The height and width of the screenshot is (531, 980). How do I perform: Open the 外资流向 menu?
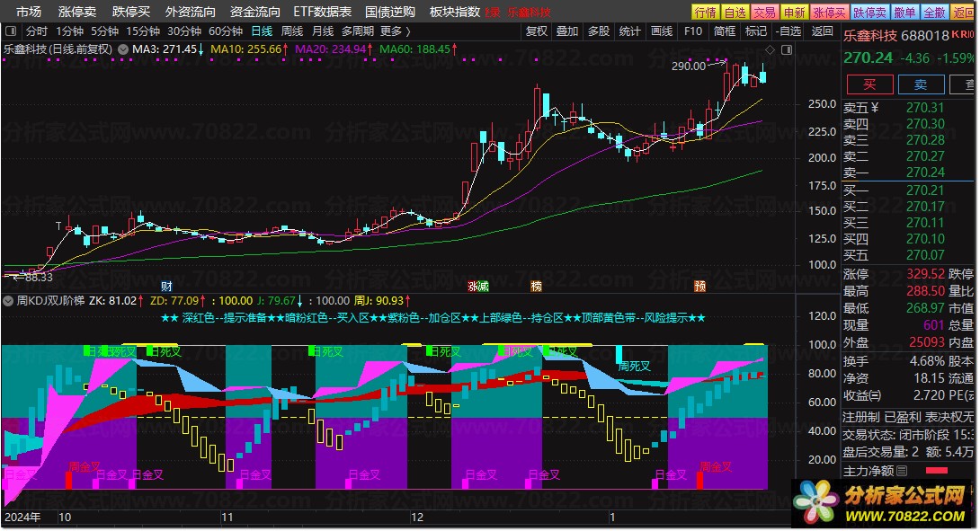point(190,12)
